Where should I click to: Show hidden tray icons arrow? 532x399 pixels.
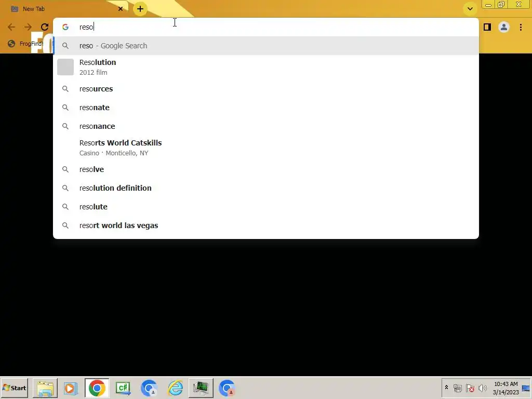point(446,388)
